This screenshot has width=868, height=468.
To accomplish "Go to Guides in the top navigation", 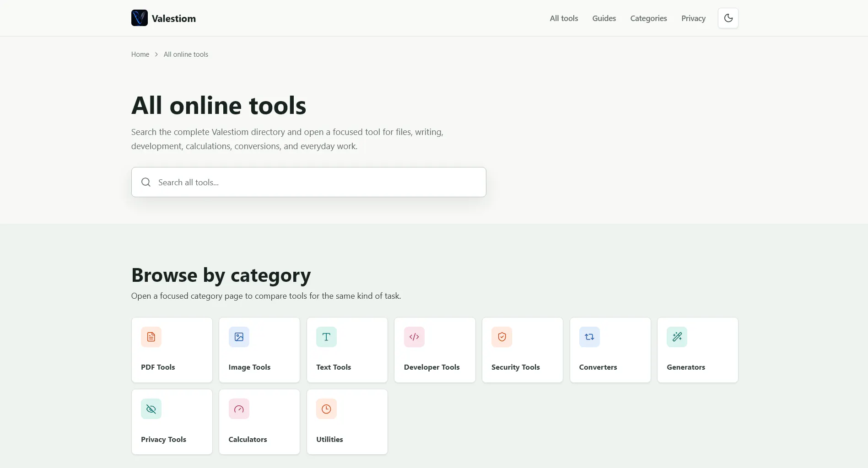I will click(604, 18).
